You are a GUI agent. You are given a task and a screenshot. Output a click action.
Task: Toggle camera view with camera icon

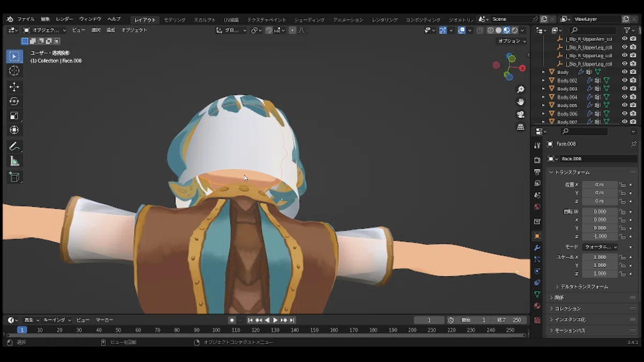point(520,115)
